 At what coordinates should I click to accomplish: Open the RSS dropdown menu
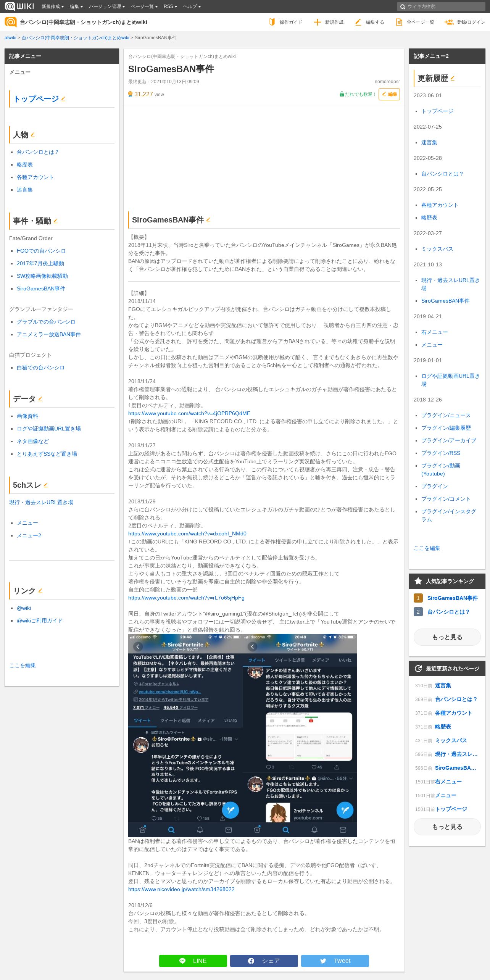[x=170, y=6]
